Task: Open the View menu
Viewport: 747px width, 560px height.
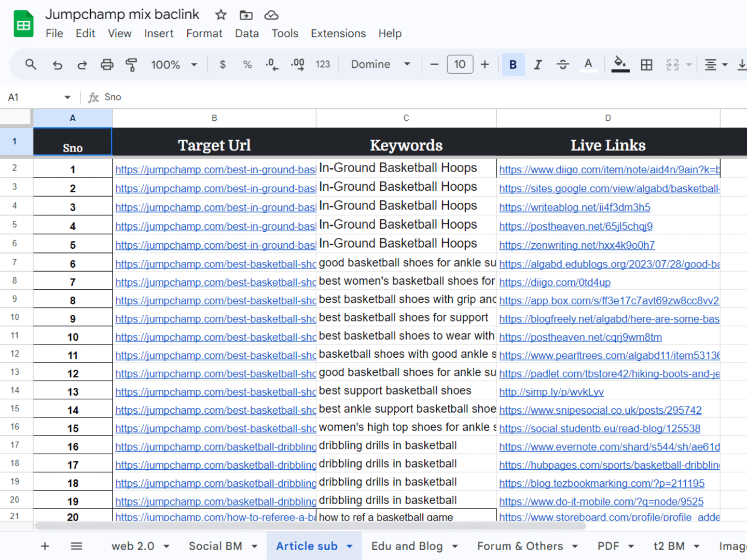Action: 119,34
